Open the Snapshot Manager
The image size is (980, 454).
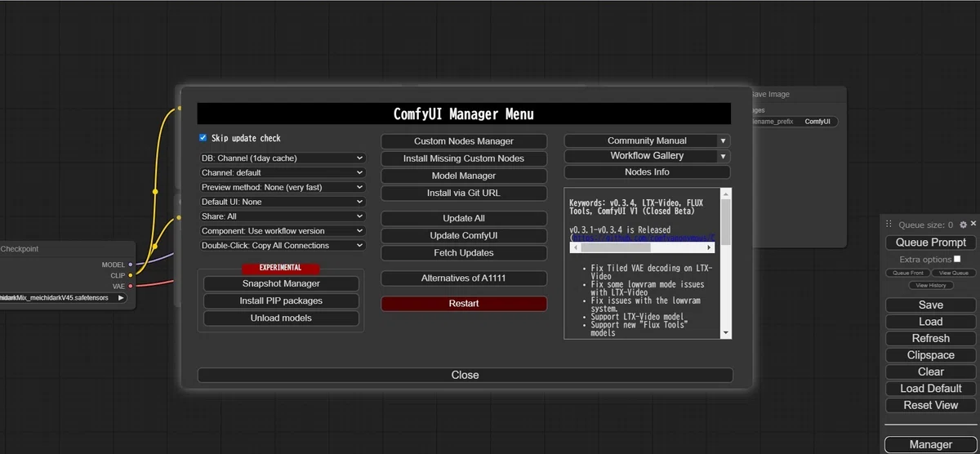tap(281, 283)
